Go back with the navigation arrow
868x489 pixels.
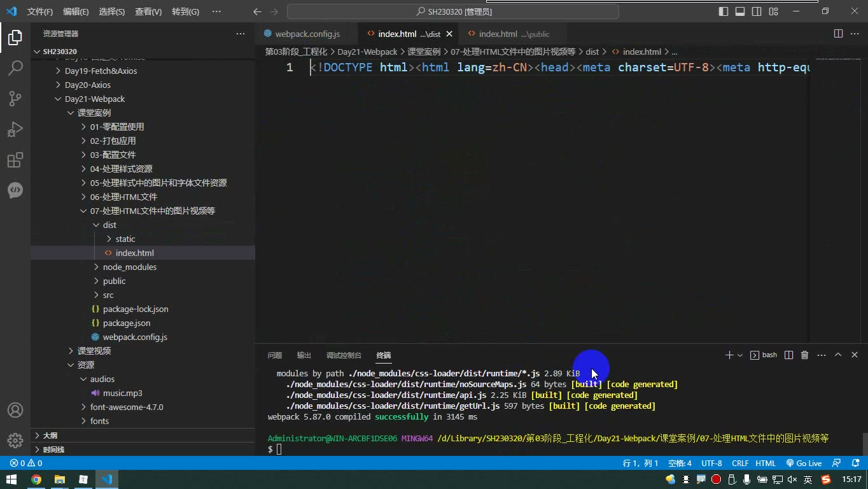[257, 11]
